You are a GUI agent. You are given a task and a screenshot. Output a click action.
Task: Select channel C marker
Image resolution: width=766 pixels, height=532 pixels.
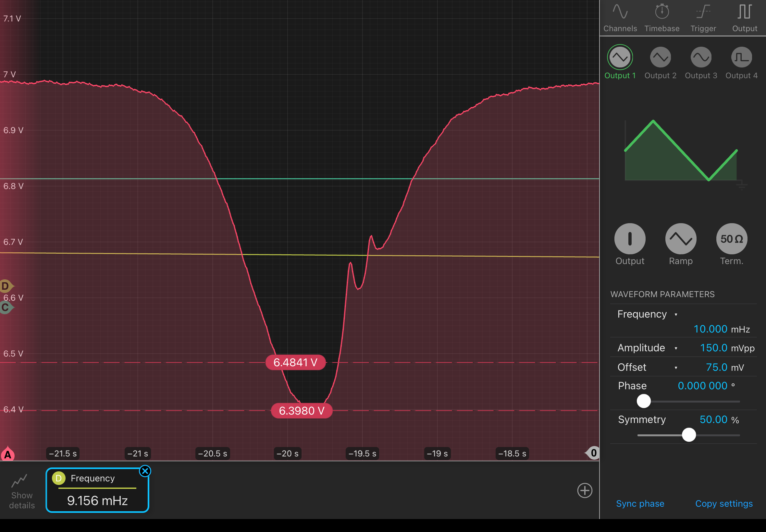tap(7, 307)
